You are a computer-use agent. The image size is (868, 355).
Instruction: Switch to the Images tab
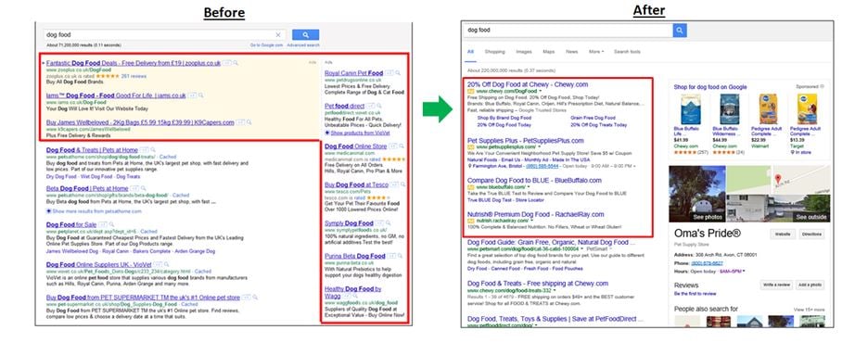pos(524,52)
